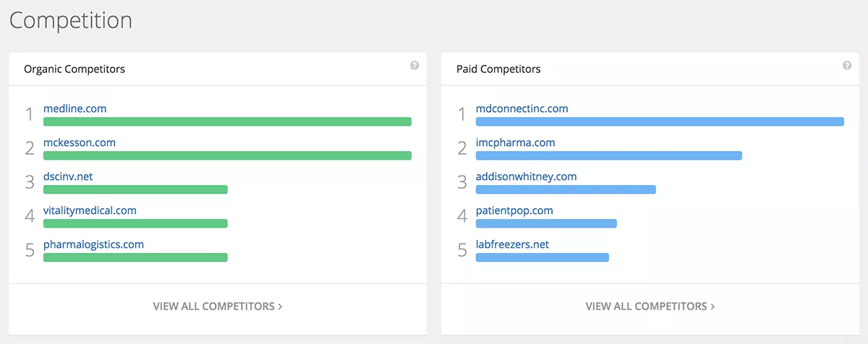This screenshot has width=868, height=344.
Task: Open the mdconnectinc.com paid competitor
Action: (x=522, y=108)
